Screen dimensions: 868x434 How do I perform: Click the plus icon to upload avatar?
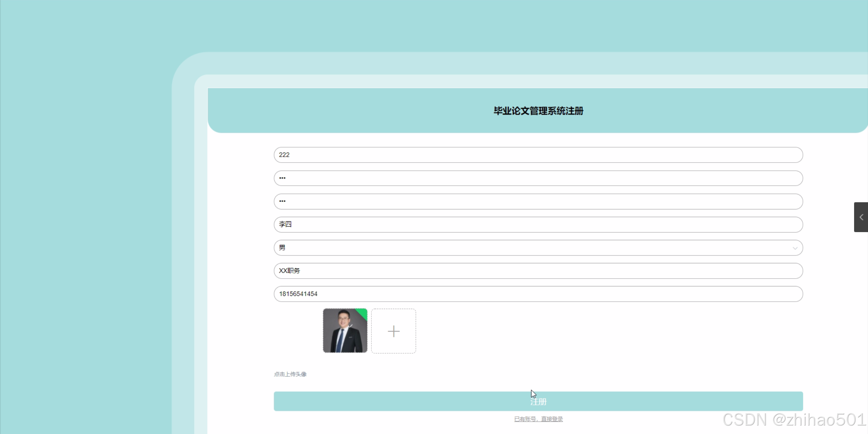393,331
